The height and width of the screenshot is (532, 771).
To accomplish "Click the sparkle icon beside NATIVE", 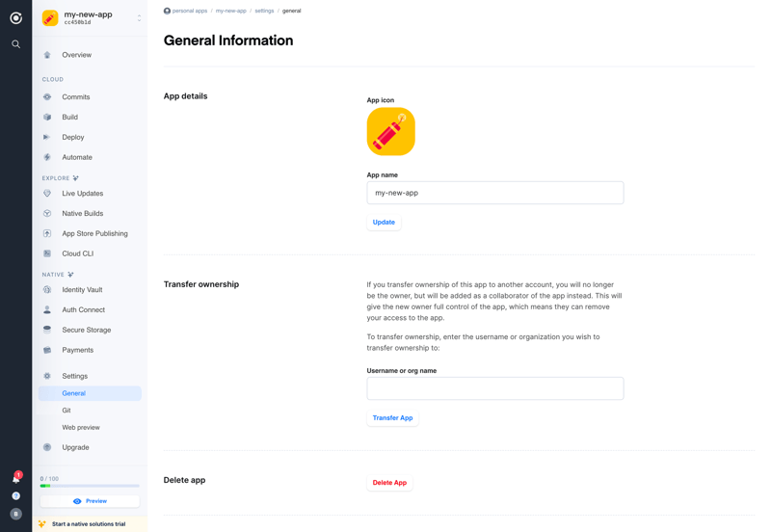I will click(70, 275).
